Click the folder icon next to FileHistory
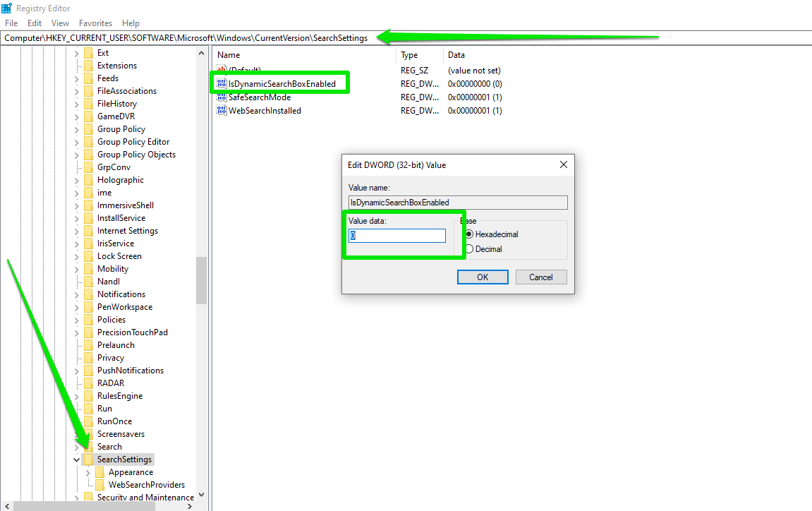The height and width of the screenshot is (511, 812). pos(89,104)
